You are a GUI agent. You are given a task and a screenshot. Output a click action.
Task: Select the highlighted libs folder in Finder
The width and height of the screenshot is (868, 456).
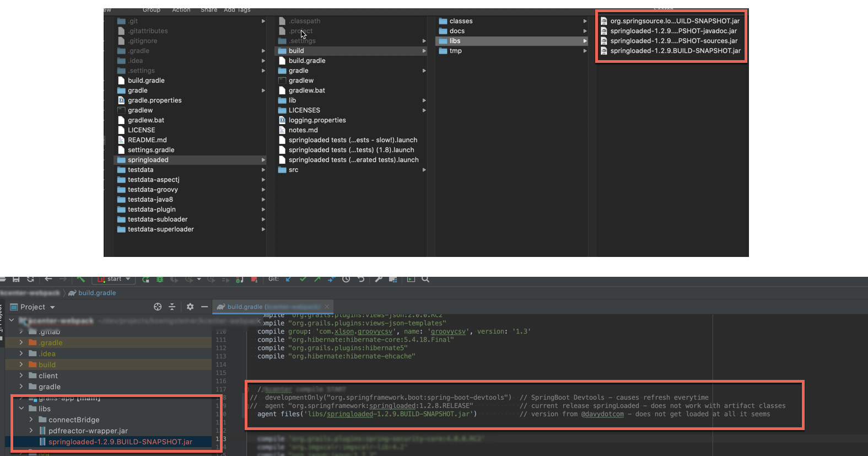pyautogui.click(x=512, y=41)
